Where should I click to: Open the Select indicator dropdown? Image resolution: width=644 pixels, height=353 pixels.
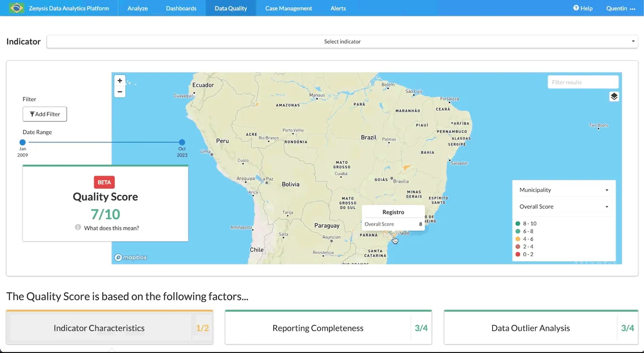(342, 41)
